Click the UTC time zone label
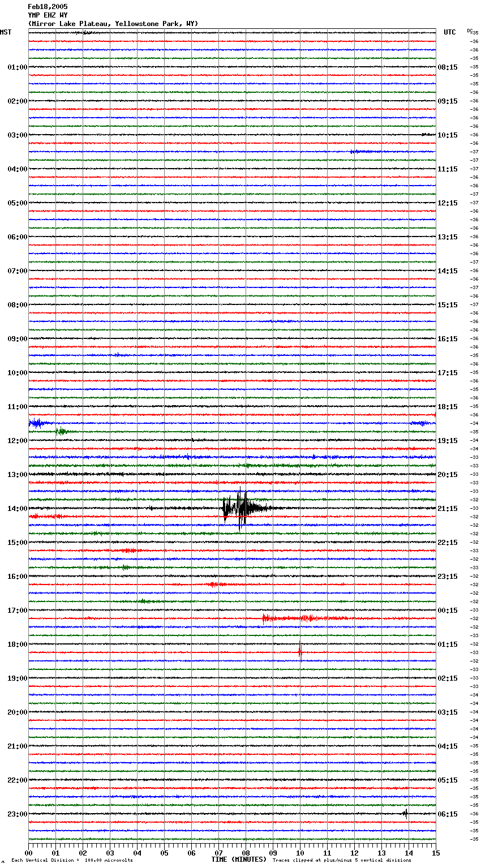This screenshot has height=868, width=481. 450,32
